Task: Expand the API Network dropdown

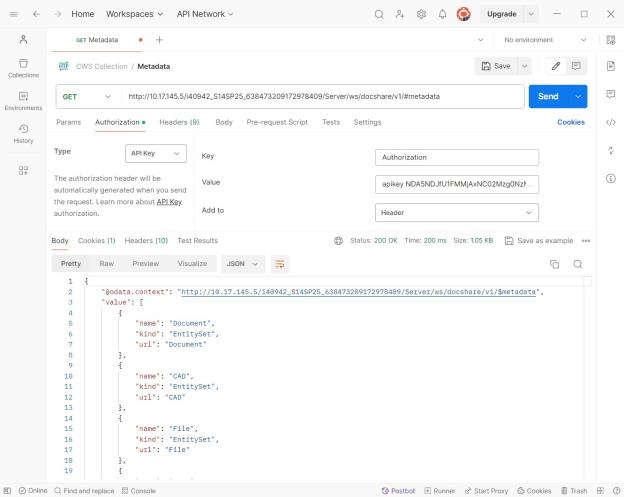Action: click(x=205, y=14)
